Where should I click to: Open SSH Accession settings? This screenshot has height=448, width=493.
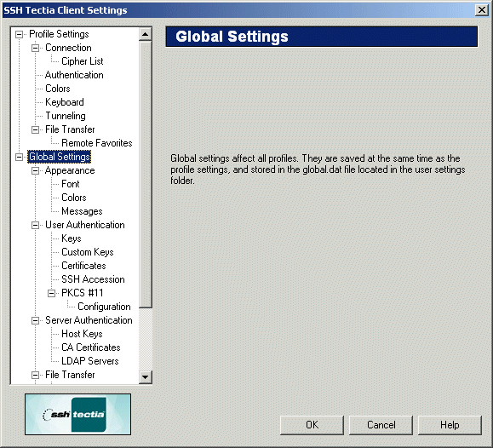pos(93,279)
